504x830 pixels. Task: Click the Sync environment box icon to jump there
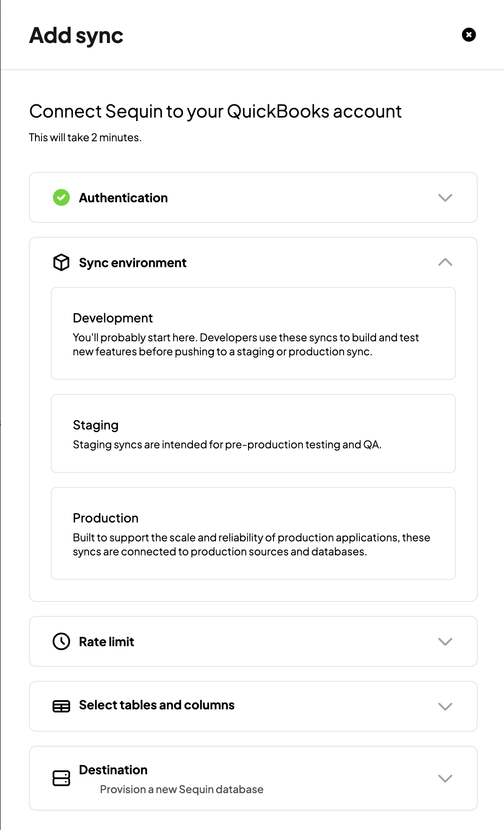coord(61,262)
